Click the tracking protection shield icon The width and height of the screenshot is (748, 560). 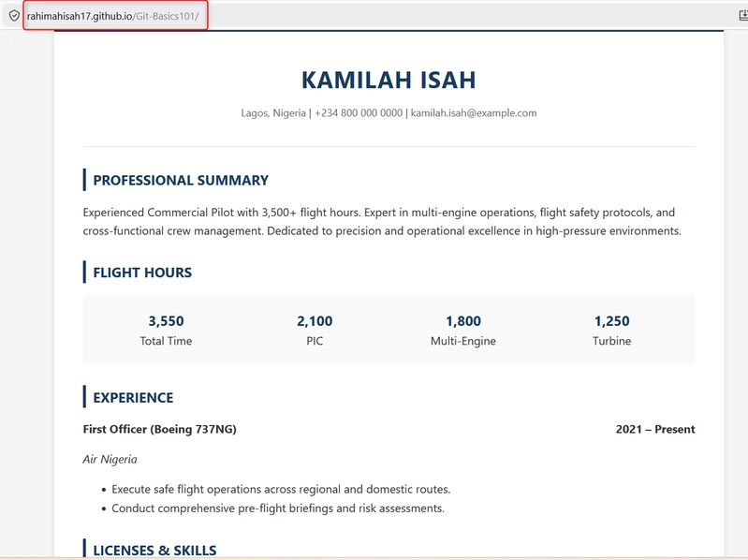pyautogui.click(x=14, y=16)
